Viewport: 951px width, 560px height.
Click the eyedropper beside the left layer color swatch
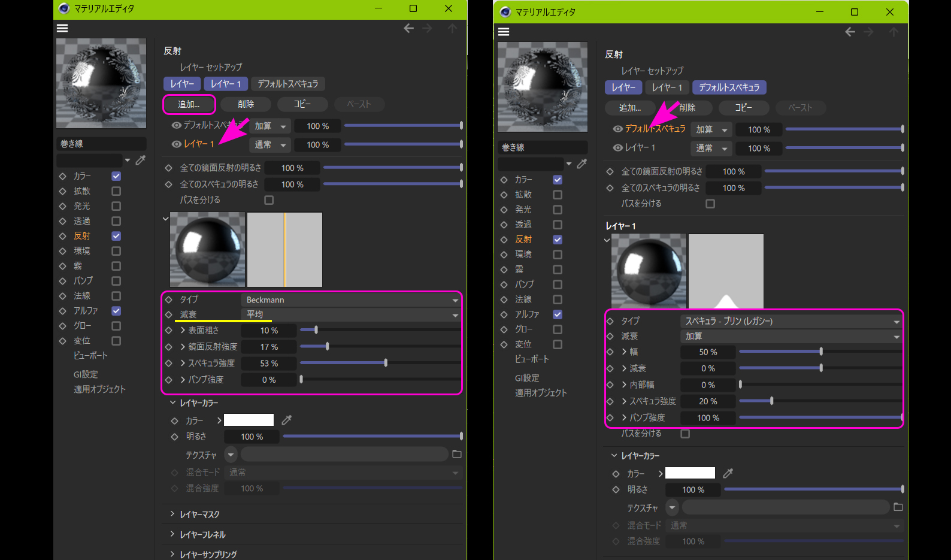click(287, 420)
